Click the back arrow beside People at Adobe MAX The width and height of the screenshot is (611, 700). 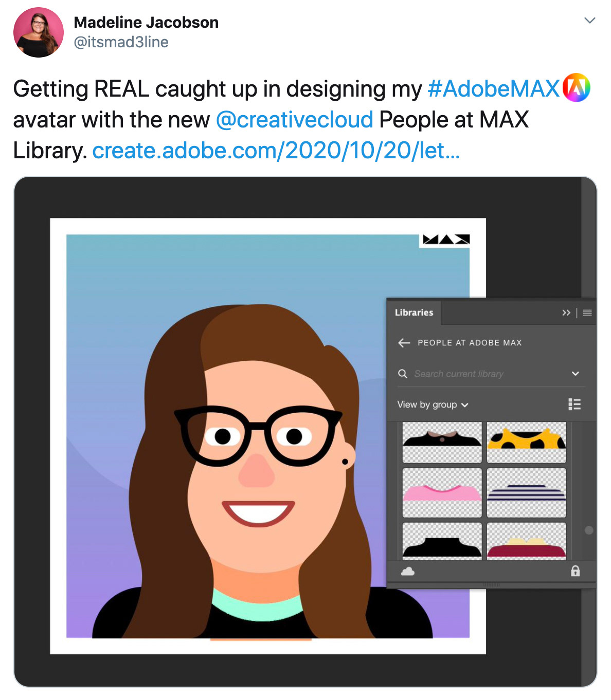click(404, 343)
